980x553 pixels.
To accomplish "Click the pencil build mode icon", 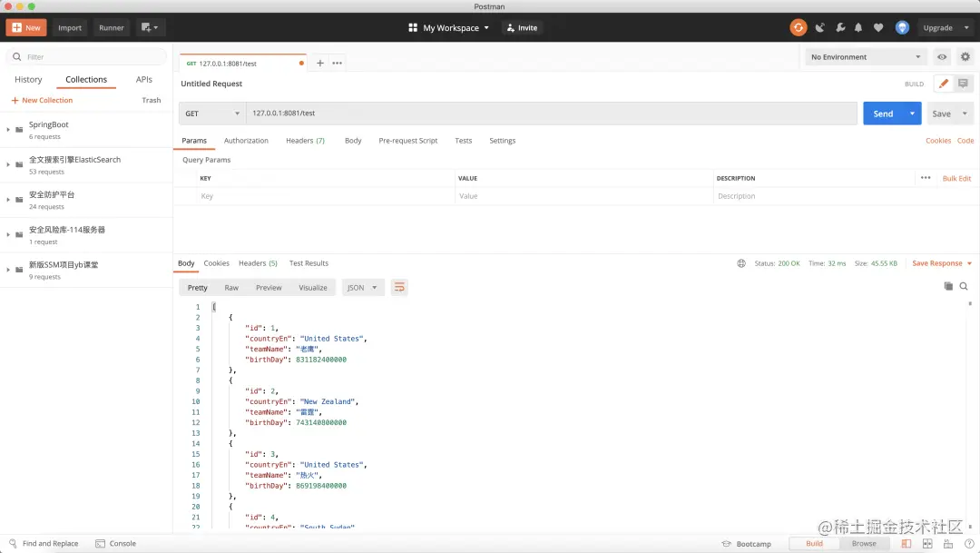I will [943, 84].
